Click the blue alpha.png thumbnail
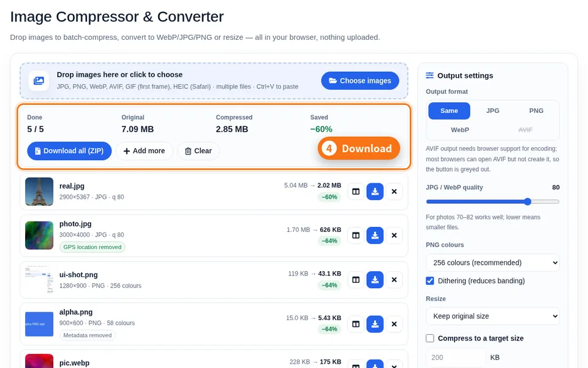The width and height of the screenshot is (588, 368). coord(39,324)
